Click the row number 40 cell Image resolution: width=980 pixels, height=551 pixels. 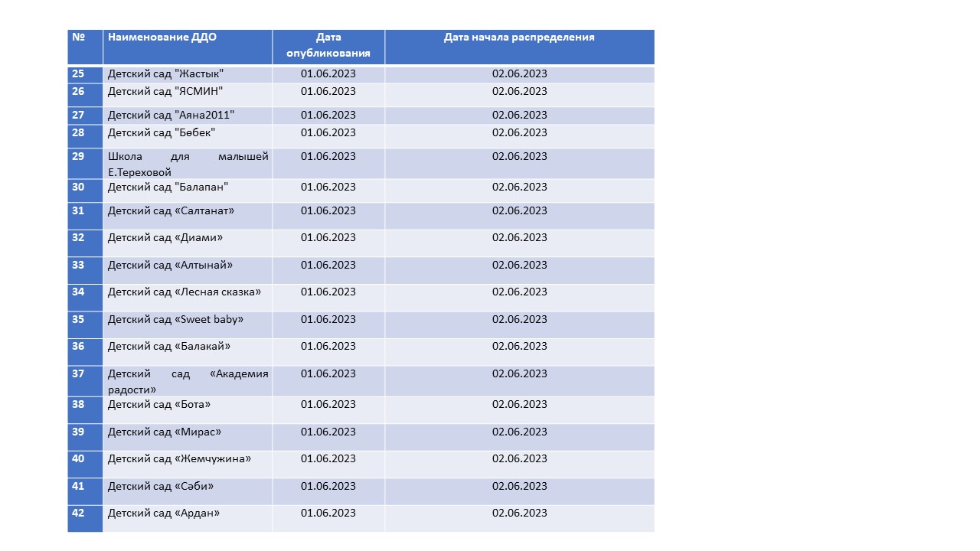point(78,459)
